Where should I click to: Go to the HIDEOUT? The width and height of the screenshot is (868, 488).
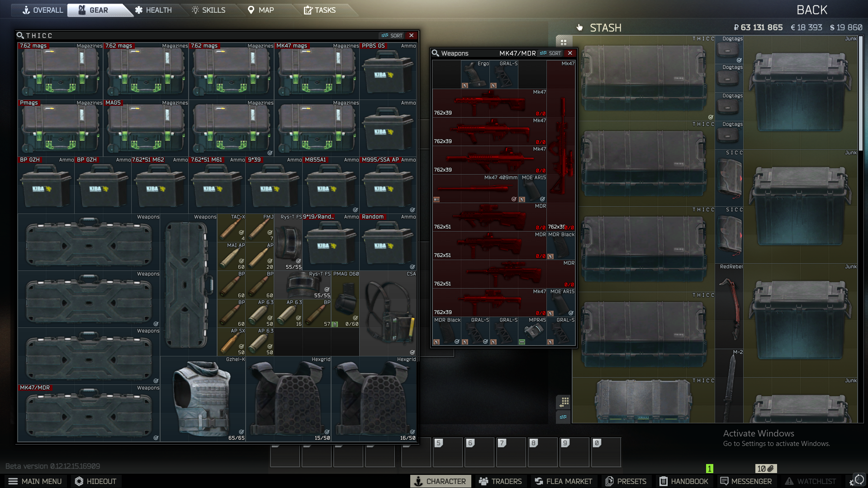pos(96,481)
